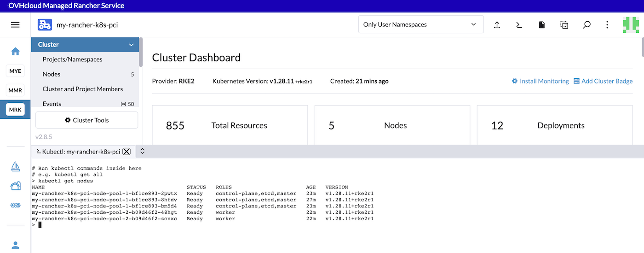
Task: Collapse the Cluster section in sidebar
Action: 131,45
